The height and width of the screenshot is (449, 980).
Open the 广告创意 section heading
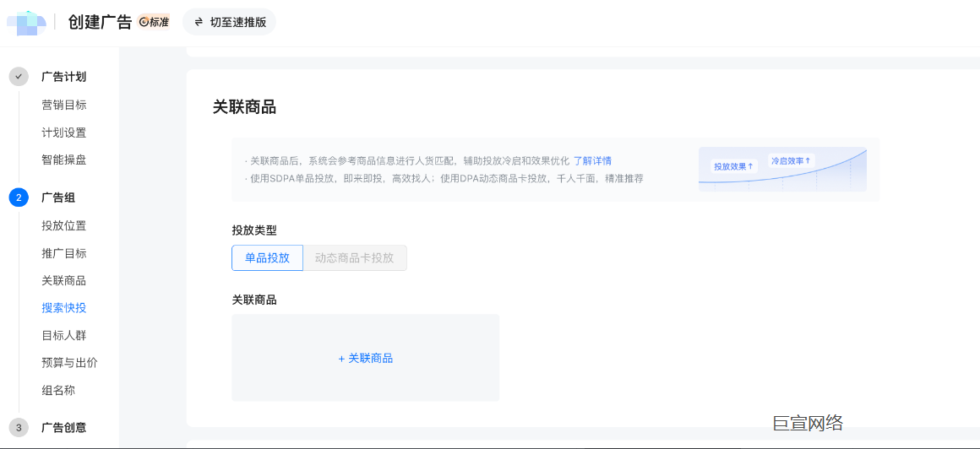(x=63, y=428)
